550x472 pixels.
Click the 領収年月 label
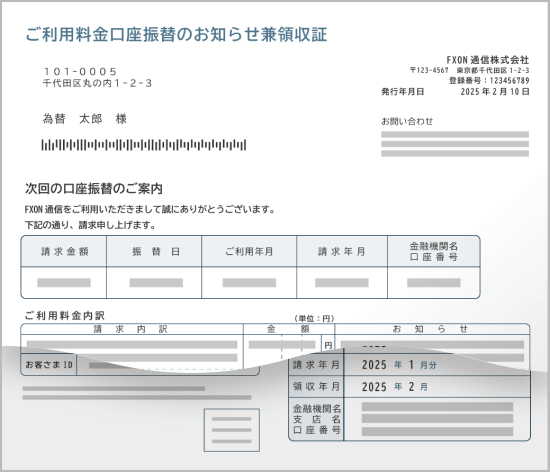316,386
